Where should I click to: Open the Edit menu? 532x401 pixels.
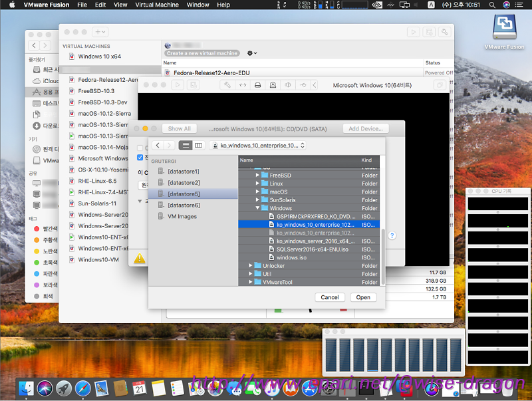pos(100,5)
